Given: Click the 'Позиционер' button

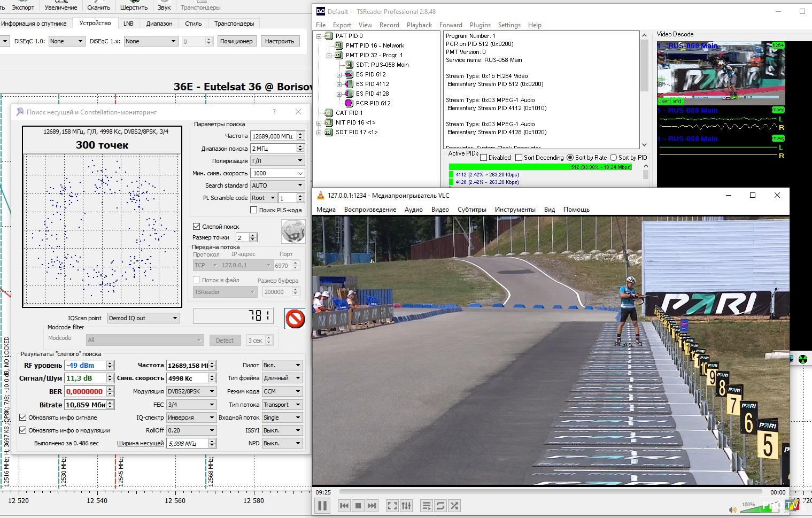Looking at the screenshot, I should (x=236, y=41).
